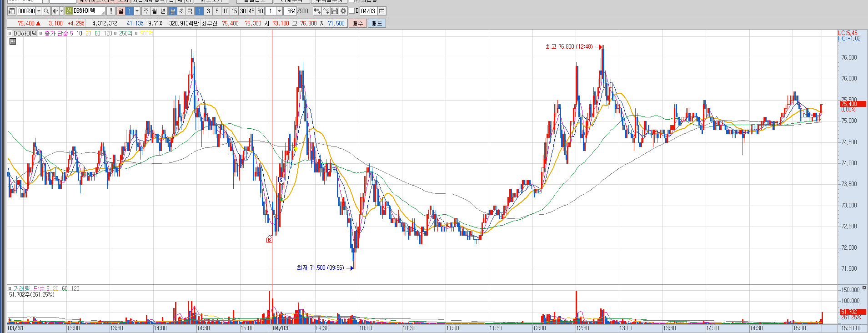Toggle the D checkbox before the date

pyautogui.click(x=351, y=11)
